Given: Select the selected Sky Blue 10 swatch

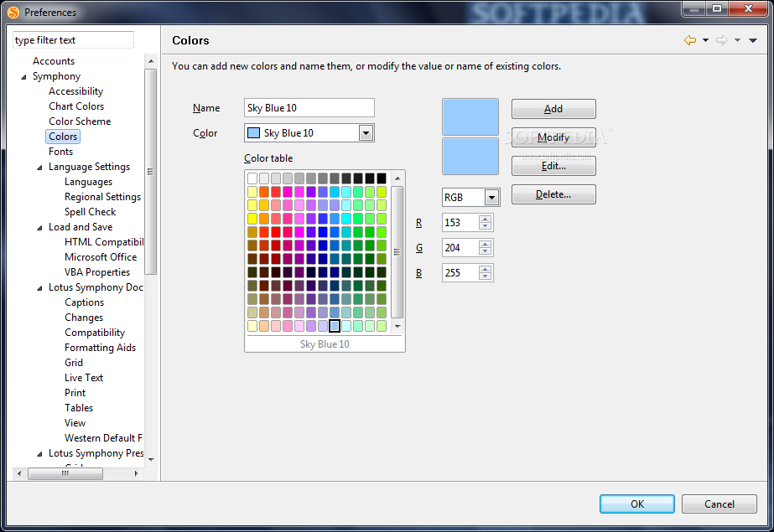Looking at the screenshot, I should point(335,326).
